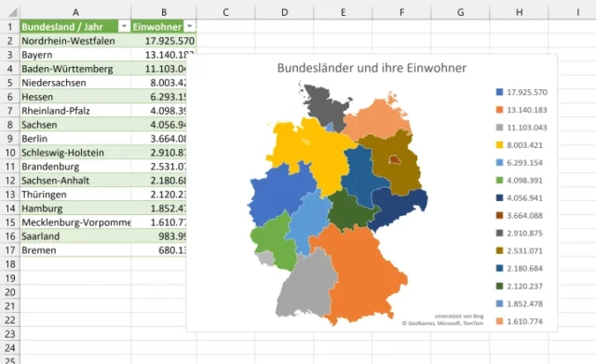Select column H header

click(x=520, y=12)
